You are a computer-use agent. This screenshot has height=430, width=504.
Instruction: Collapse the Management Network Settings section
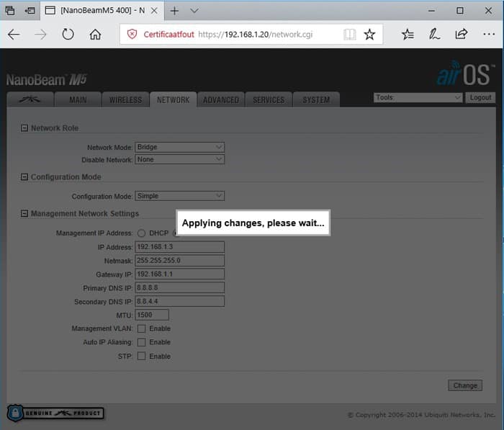(24, 213)
